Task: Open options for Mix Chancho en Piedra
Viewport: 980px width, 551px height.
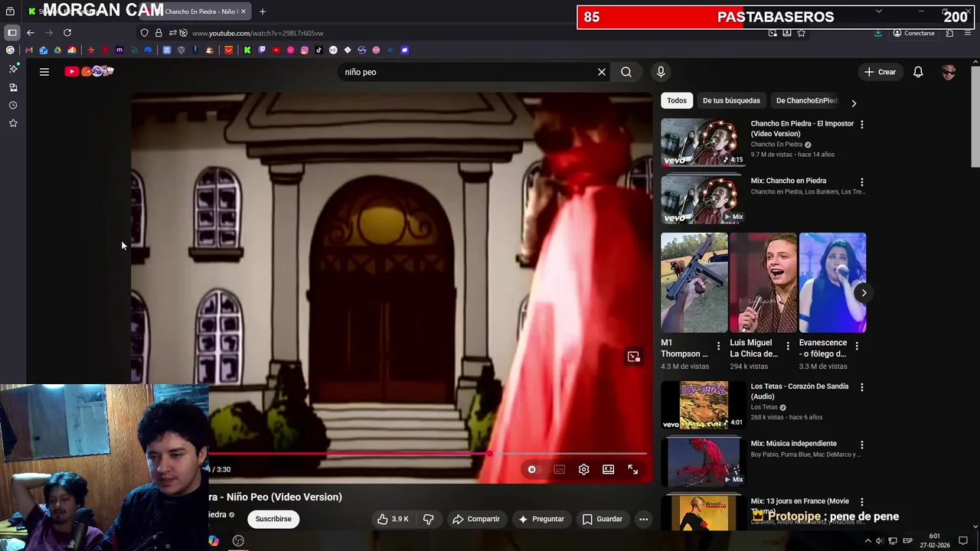Action: point(862,182)
